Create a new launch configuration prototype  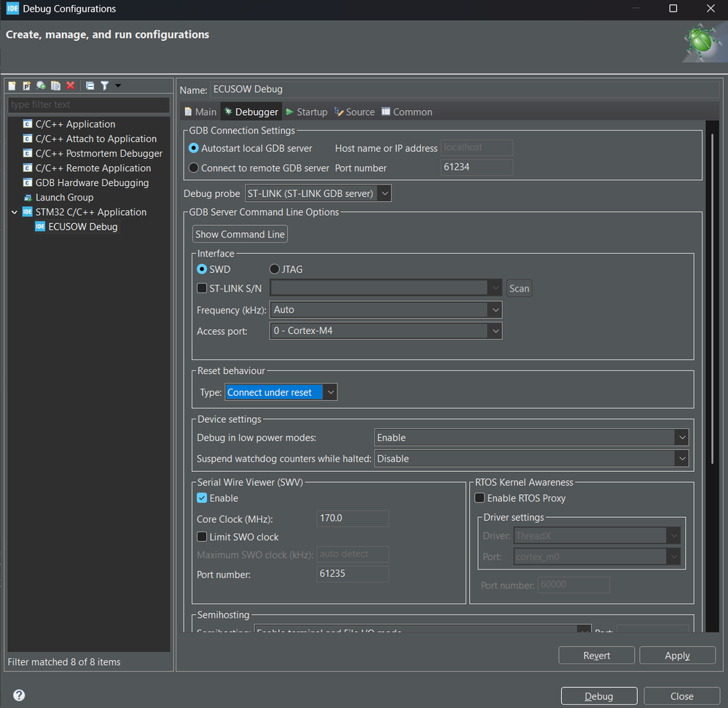pos(26,85)
